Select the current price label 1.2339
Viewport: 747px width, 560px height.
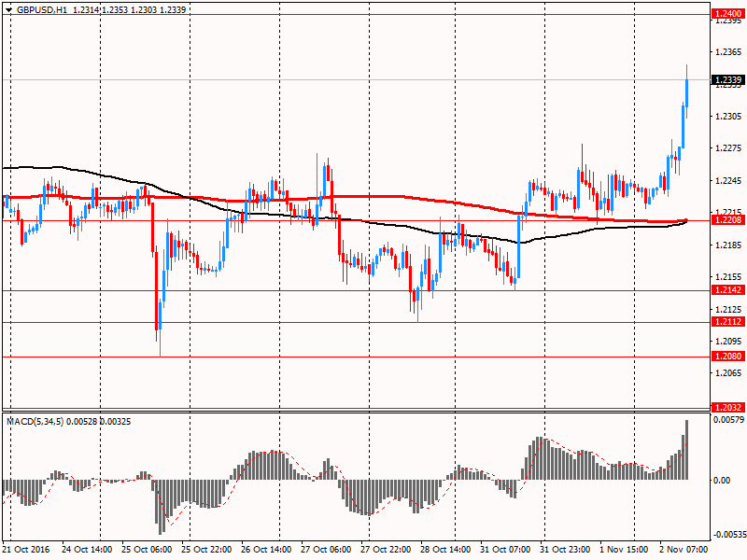tap(727, 79)
